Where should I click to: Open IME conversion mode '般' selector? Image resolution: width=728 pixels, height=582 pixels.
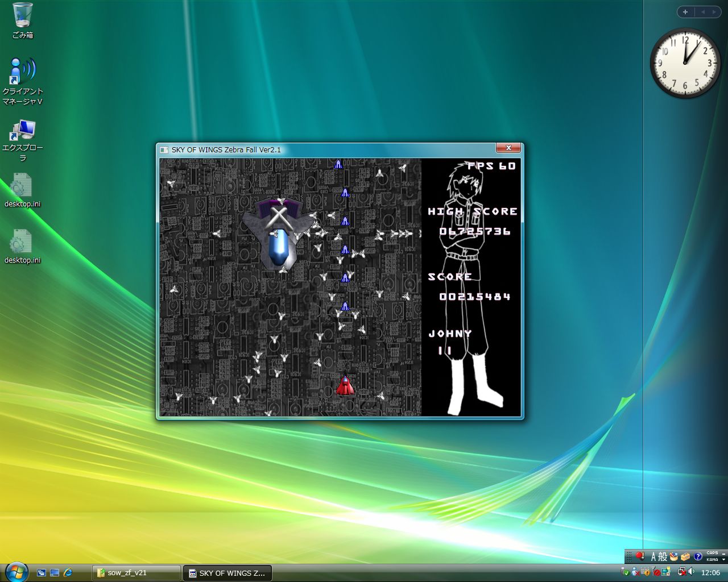[x=663, y=557]
